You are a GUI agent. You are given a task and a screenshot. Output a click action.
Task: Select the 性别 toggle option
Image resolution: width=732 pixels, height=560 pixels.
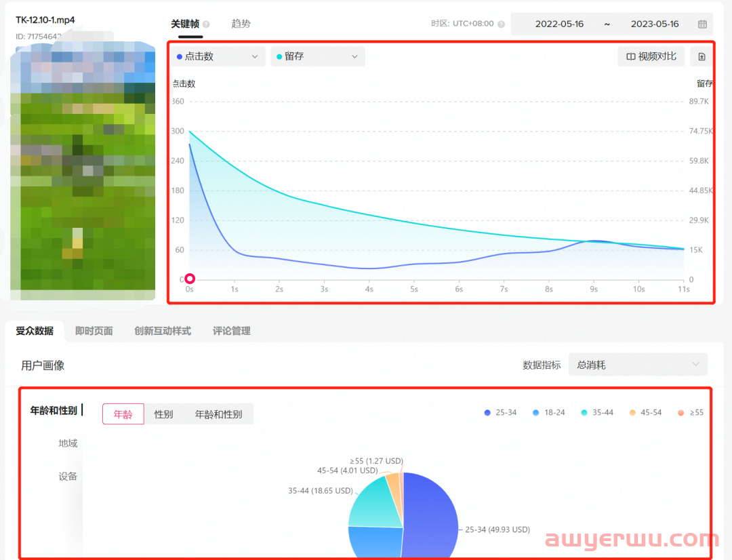tap(163, 414)
